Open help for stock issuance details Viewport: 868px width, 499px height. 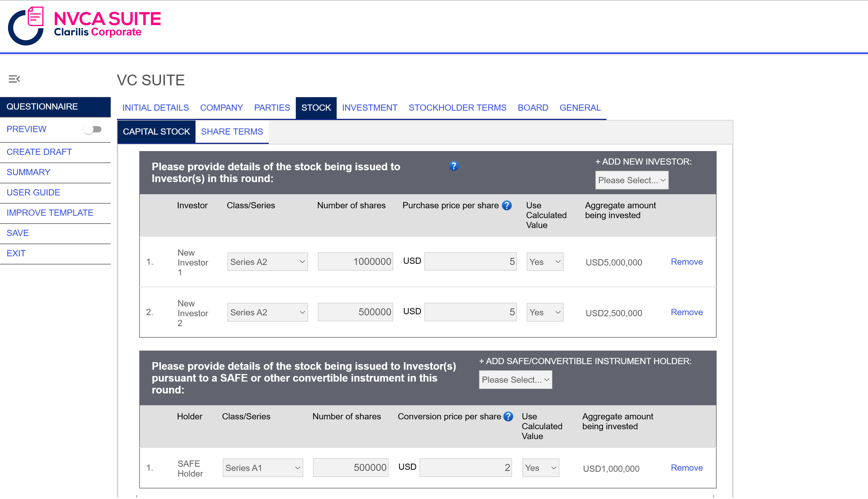(x=453, y=167)
